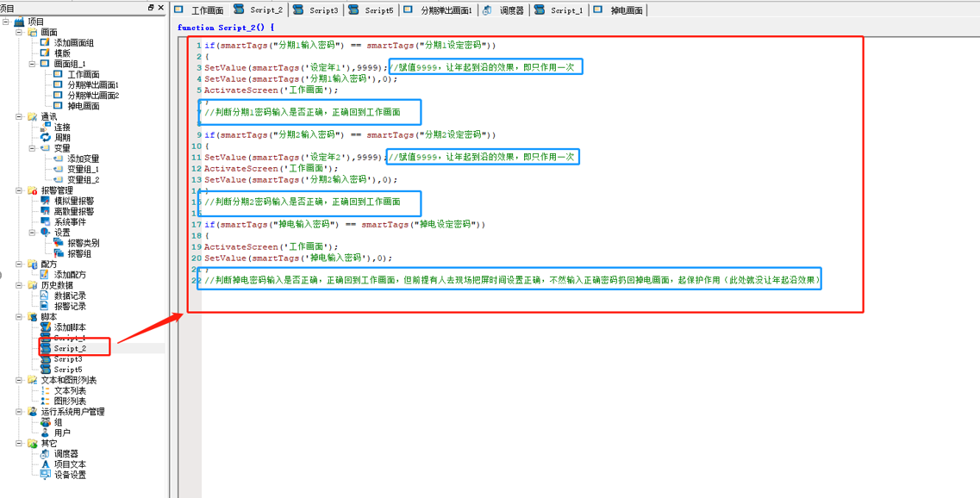
Task: Click the 添加脚本 add-script item
Action: point(70,327)
